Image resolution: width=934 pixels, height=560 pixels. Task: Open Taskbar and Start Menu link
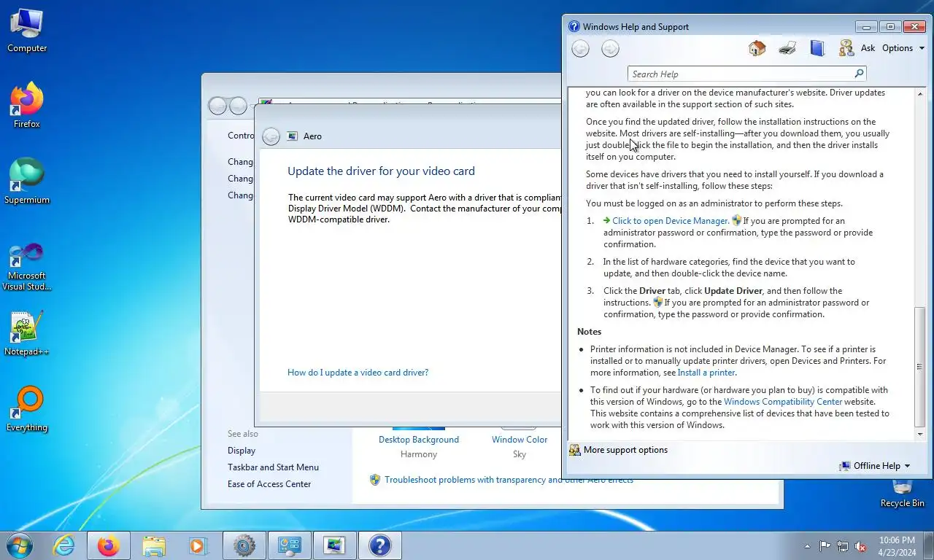273,467
